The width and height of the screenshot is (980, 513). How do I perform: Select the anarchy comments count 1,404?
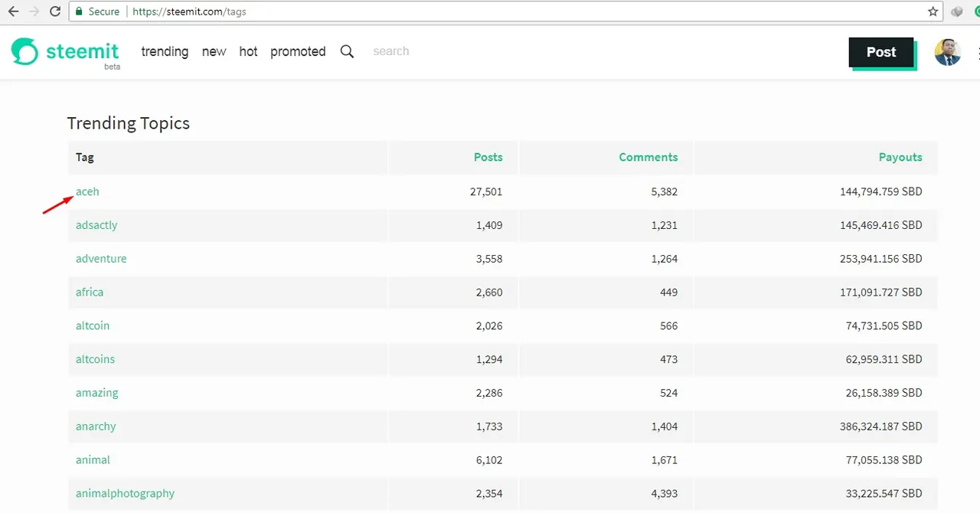664,426
